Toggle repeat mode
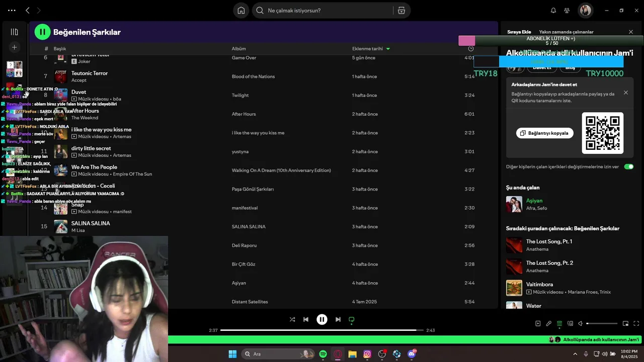This screenshot has width=644, height=362. point(352,319)
